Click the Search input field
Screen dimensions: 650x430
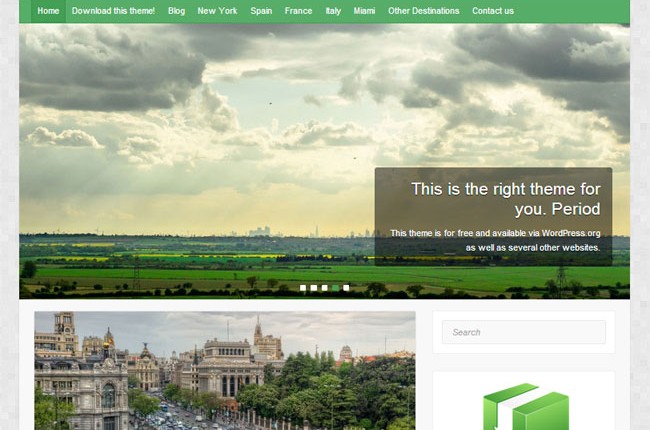coord(524,332)
